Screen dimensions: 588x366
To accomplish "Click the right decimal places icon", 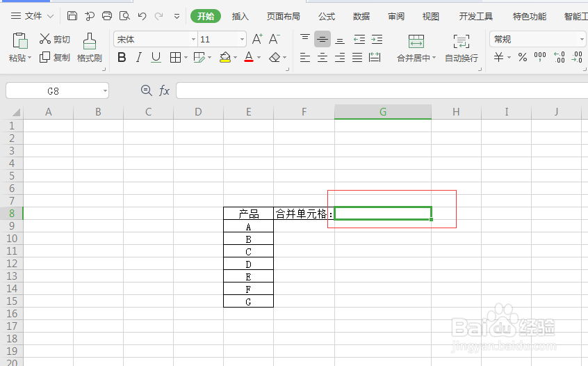I will coord(577,57).
